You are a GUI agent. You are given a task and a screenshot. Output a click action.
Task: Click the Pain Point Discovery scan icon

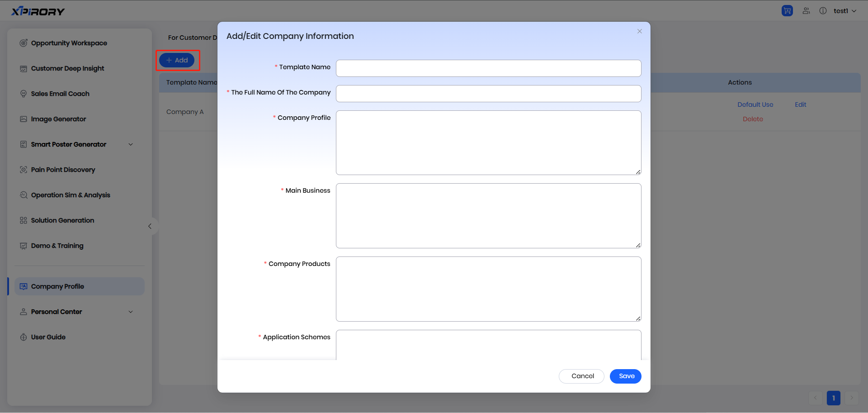24,170
